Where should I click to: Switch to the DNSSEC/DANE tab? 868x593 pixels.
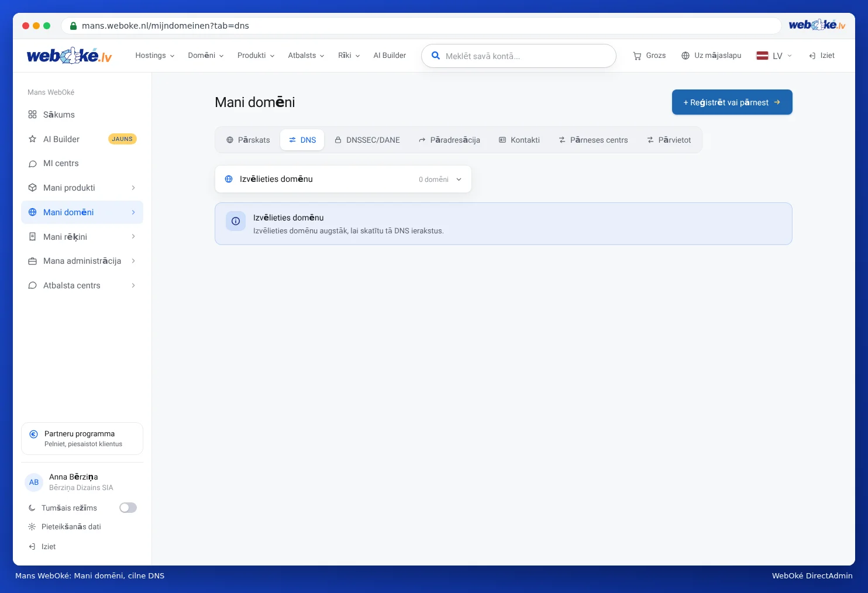(x=367, y=140)
